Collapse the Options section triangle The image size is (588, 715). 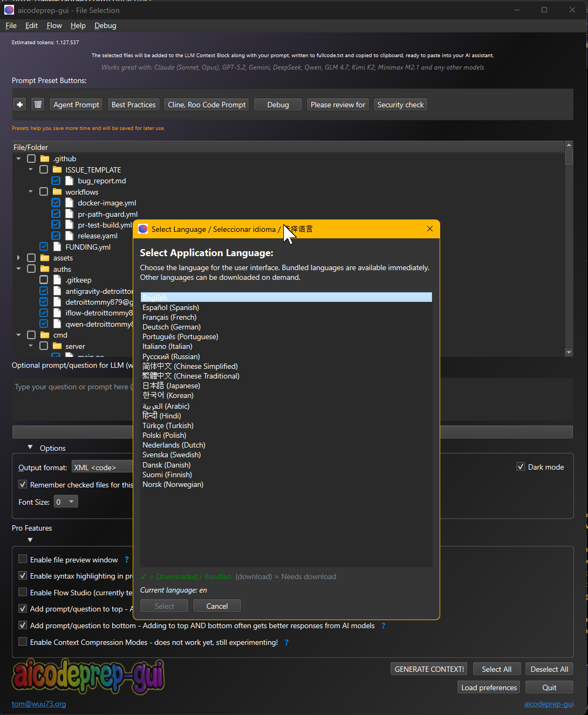[x=30, y=448]
